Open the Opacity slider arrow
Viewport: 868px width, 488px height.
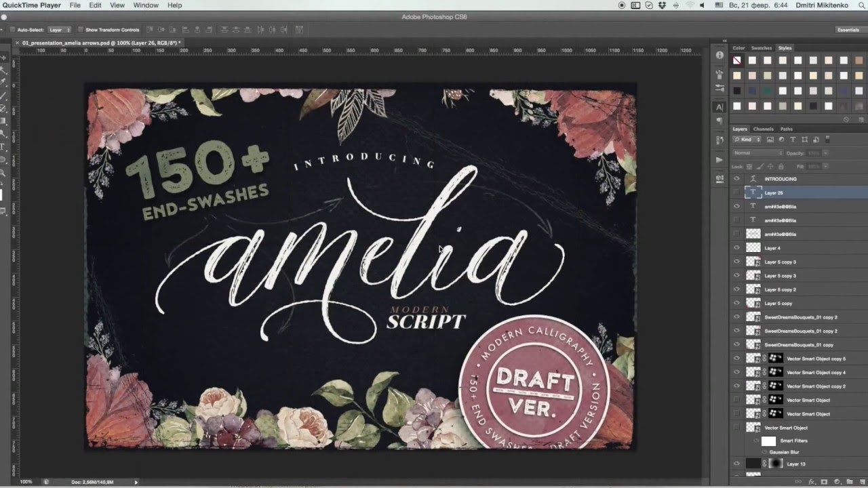pos(825,153)
